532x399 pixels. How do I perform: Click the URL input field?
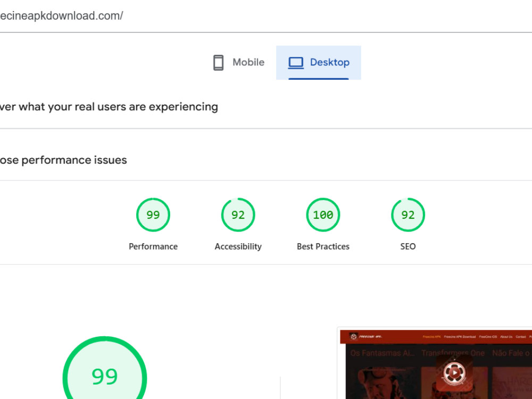coord(266,16)
